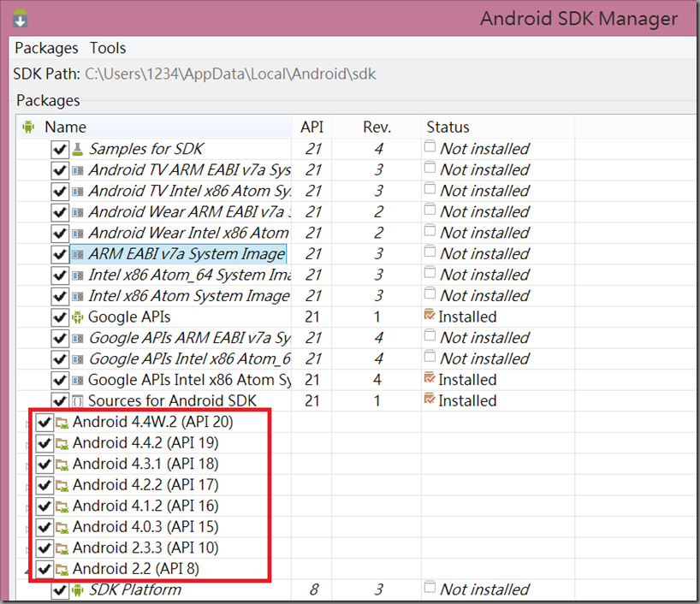Click Not installed status of Samples for SDK
Viewport: 700px width, 604px height.
pyautogui.click(x=477, y=149)
